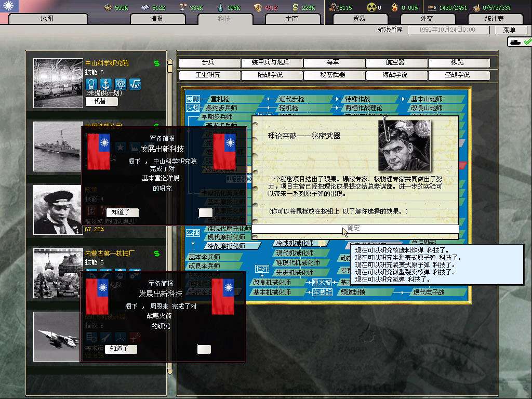The height and width of the screenshot is (399, 532).
Task: Switch to the 贸易 tab
Action: point(360,19)
